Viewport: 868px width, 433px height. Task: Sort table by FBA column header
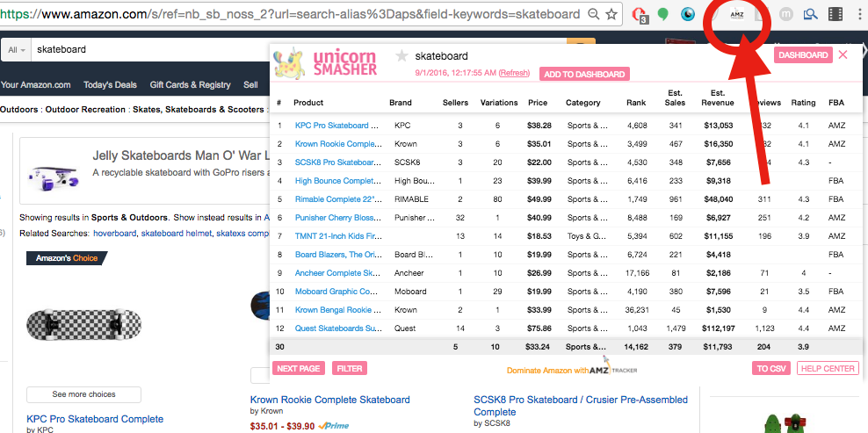coord(836,103)
